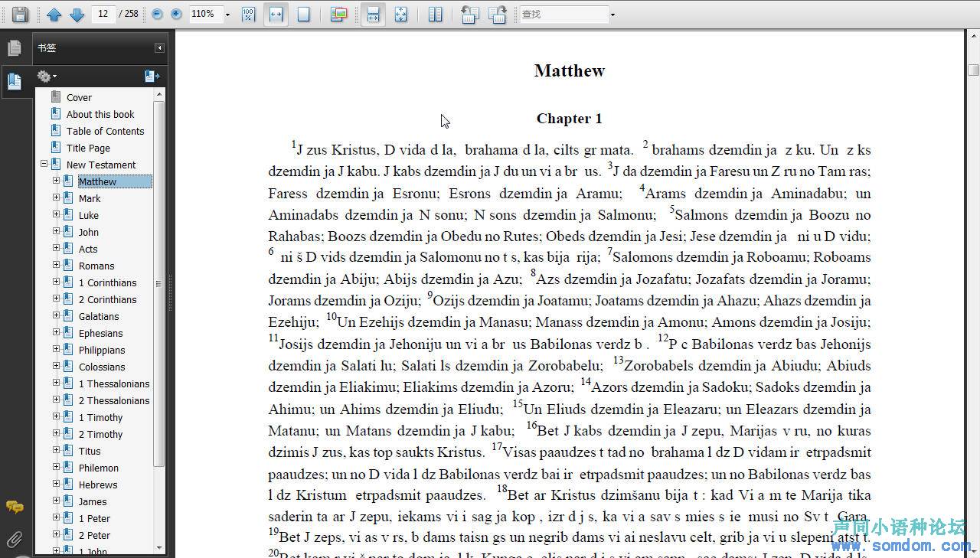Open the Galatians bookmark

pyautogui.click(x=99, y=316)
